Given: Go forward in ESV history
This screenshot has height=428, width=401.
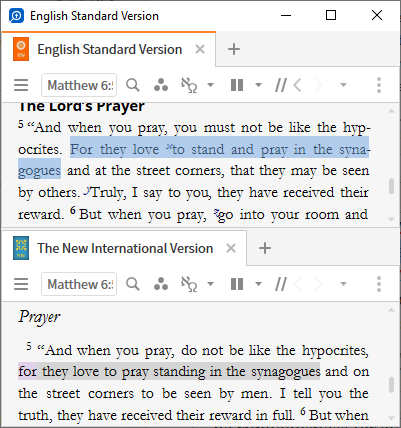Looking at the screenshot, I should [319, 85].
